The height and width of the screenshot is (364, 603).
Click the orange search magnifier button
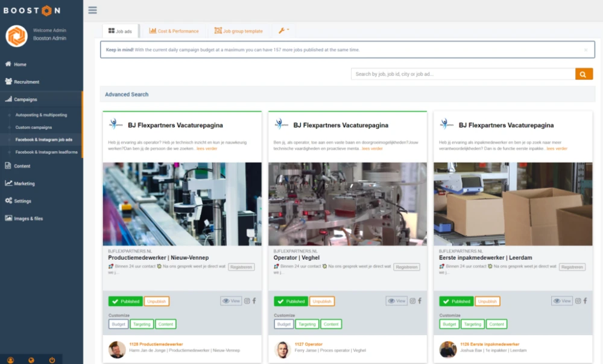(x=584, y=74)
